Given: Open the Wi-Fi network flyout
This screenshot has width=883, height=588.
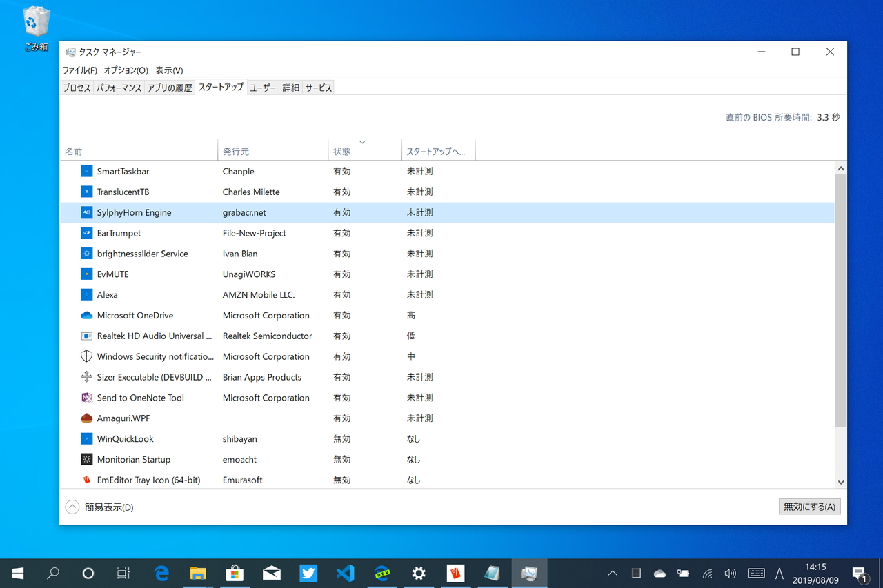Looking at the screenshot, I should (x=707, y=574).
